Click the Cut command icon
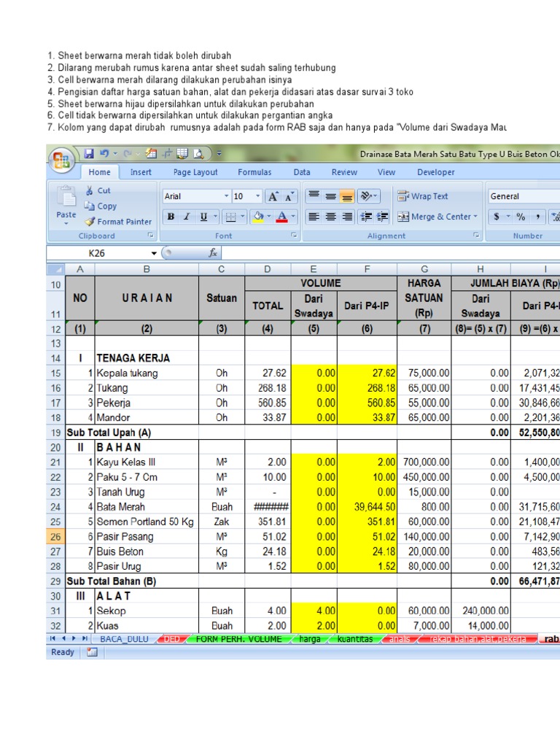The width and height of the screenshot is (560, 747). click(x=90, y=190)
